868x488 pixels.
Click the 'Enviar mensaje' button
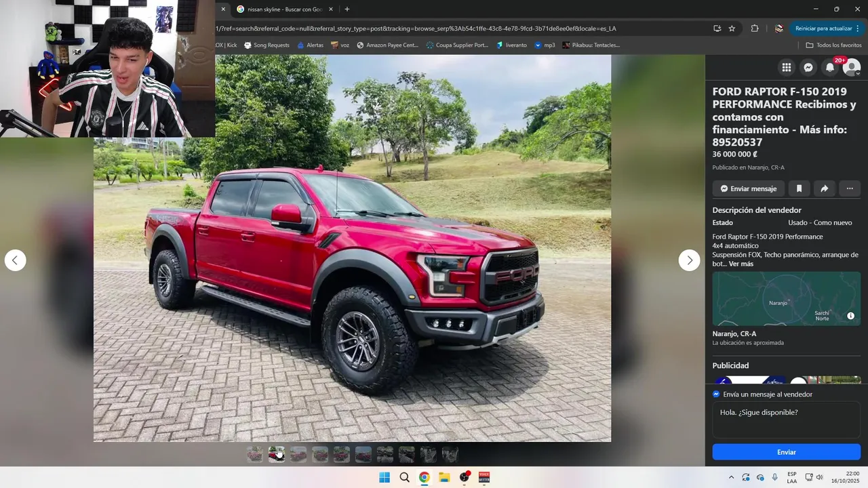point(749,188)
